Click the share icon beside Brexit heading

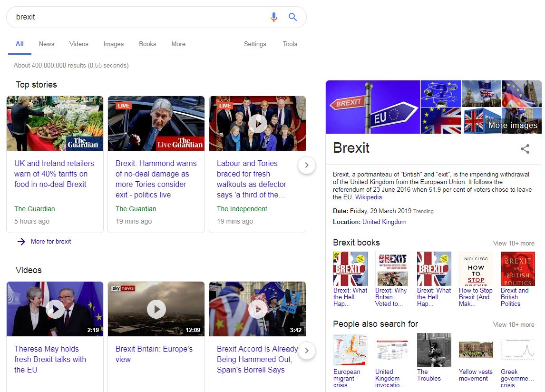coord(525,149)
